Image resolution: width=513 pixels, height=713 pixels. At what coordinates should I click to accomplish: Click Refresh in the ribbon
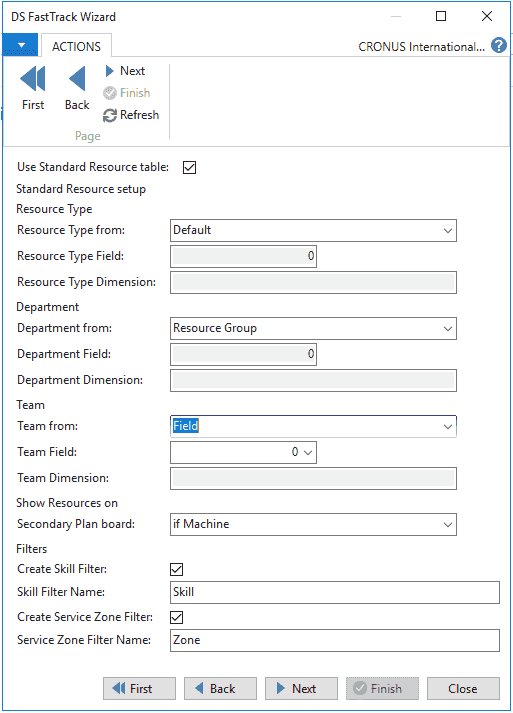(x=131, y=115)
